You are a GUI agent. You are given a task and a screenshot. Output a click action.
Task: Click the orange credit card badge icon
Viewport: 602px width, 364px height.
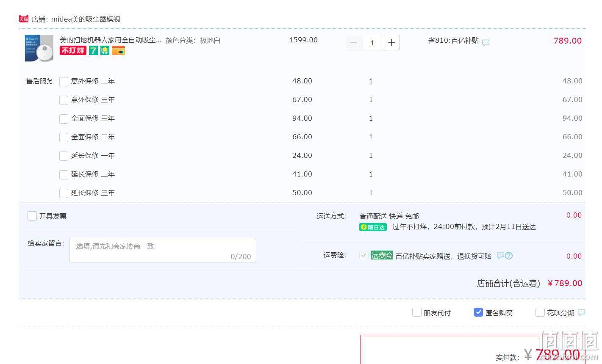pyautogui.click(x=118, y=51)
